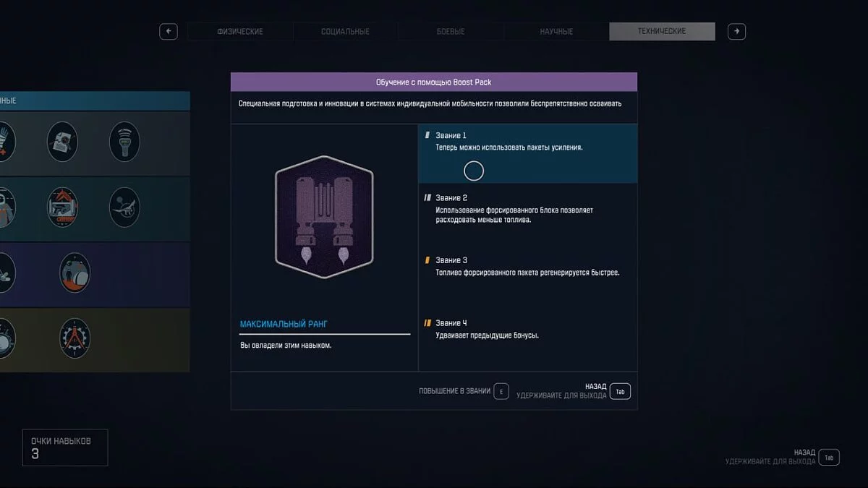
Task: Click 'Теперь можно использовать пакеты усиления.' text
Action: [509, 147]
